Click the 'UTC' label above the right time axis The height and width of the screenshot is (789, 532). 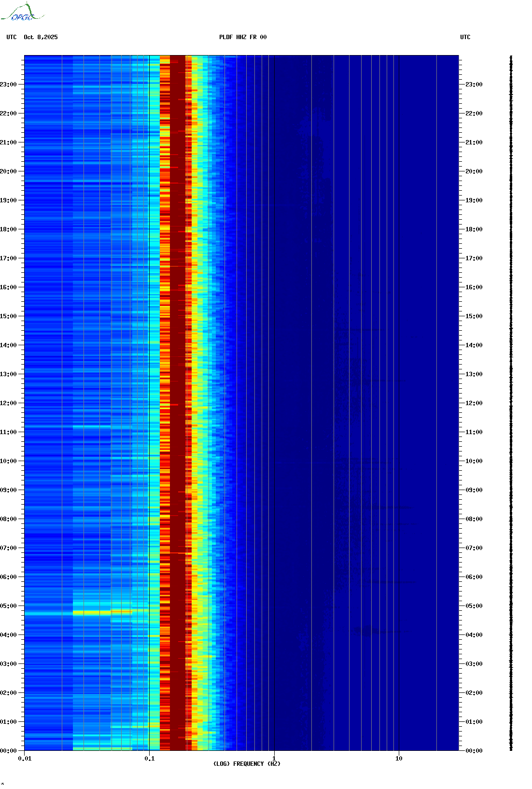pyautogui.click(x=465, y=37)
